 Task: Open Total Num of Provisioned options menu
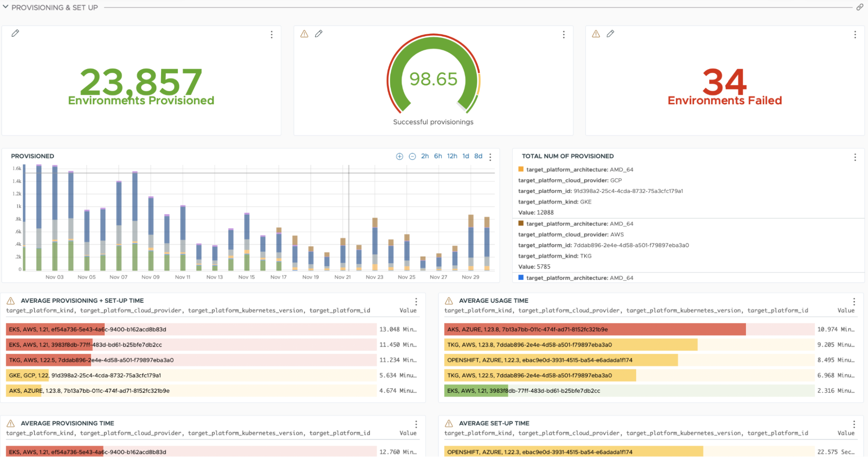855,157
